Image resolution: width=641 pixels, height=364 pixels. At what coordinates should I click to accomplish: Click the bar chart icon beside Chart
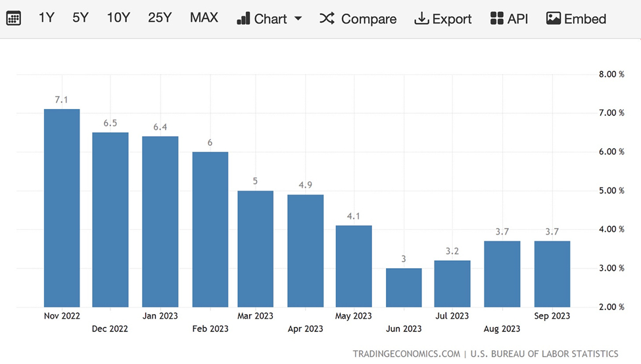click(x=243, y=18)
